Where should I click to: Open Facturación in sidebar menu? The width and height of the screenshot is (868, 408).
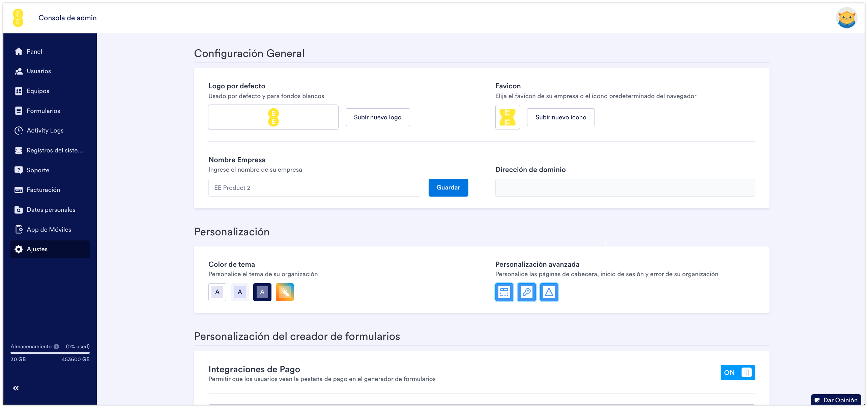[x=43, y=190]
